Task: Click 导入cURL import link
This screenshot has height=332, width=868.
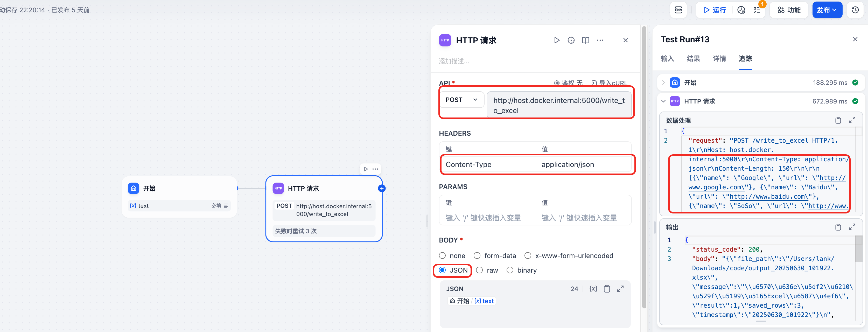Action: [610, 83]
